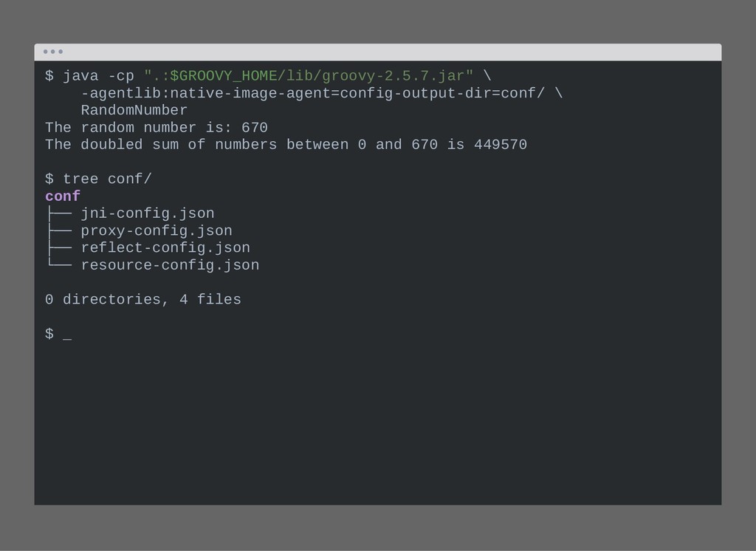The height and width of the screenshot is (551, 756).
Task: Select jni-config.json in the tree output
Action: pyautogui.click(x=148, y=213)
